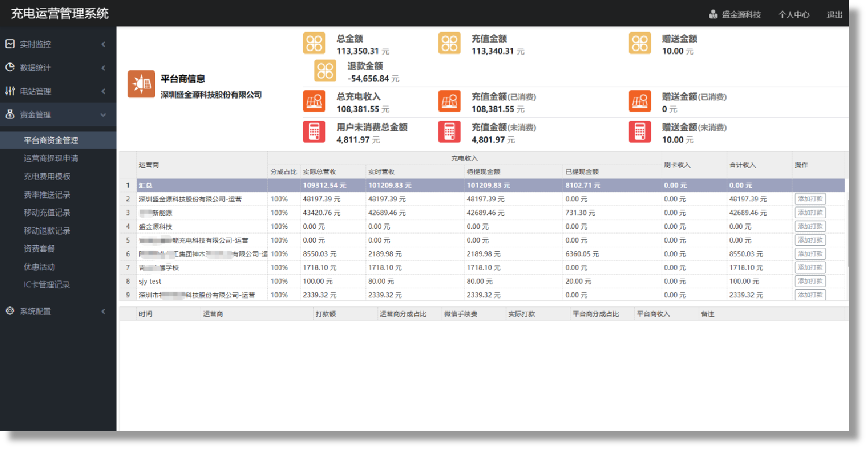Select IC卡管理记录 in sidebar
868x449 pixels.
[46, 284]
